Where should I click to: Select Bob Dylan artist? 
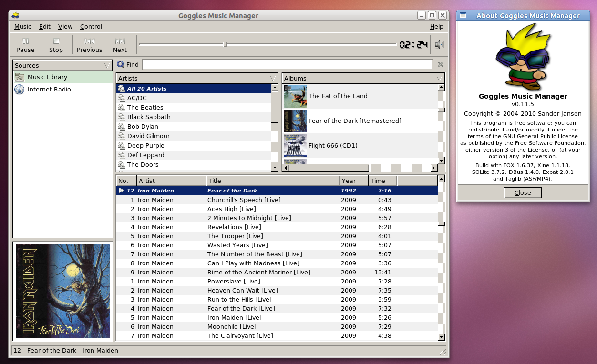[194, 126]
